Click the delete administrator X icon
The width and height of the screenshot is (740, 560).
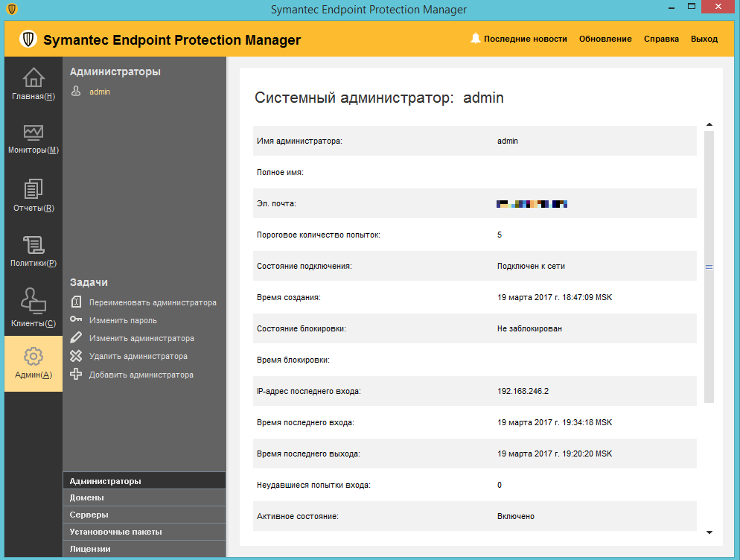(x=76, y=356)
